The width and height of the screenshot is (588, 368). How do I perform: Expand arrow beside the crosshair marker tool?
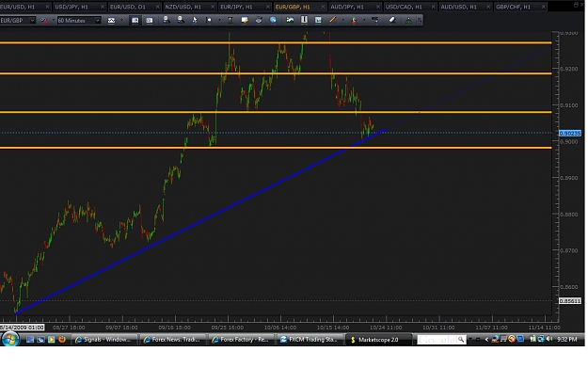pos(219,21)
